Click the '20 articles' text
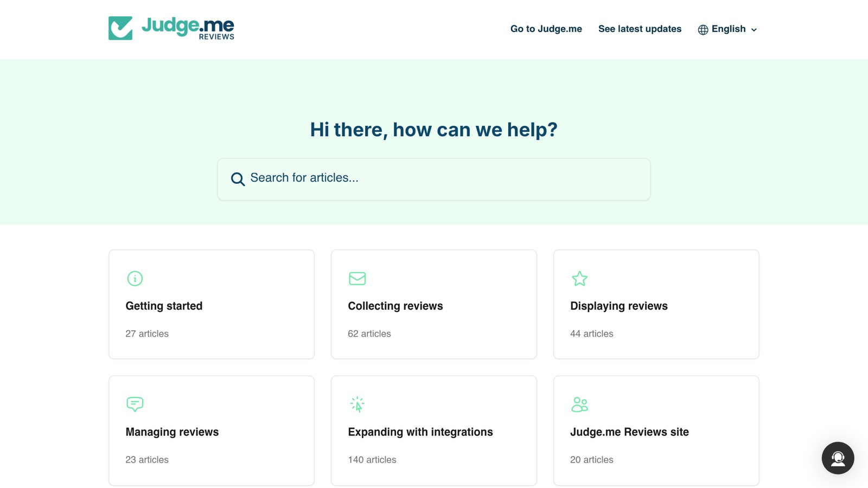The image size is (868, 488). click(592, 460)
